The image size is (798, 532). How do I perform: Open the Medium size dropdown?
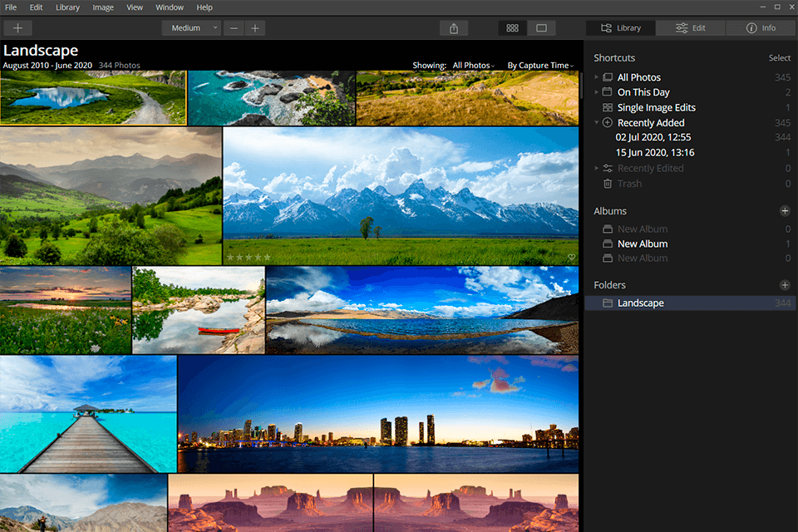coord(191,28)
